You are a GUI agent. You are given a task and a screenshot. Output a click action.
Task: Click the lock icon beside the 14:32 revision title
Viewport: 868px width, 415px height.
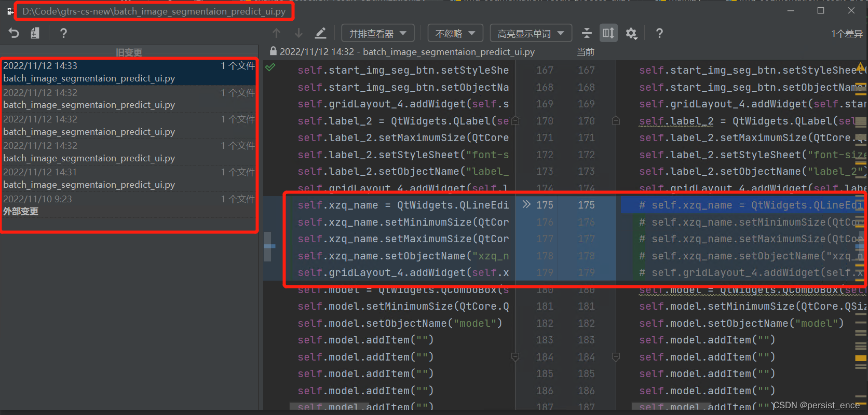click(273, 51)
